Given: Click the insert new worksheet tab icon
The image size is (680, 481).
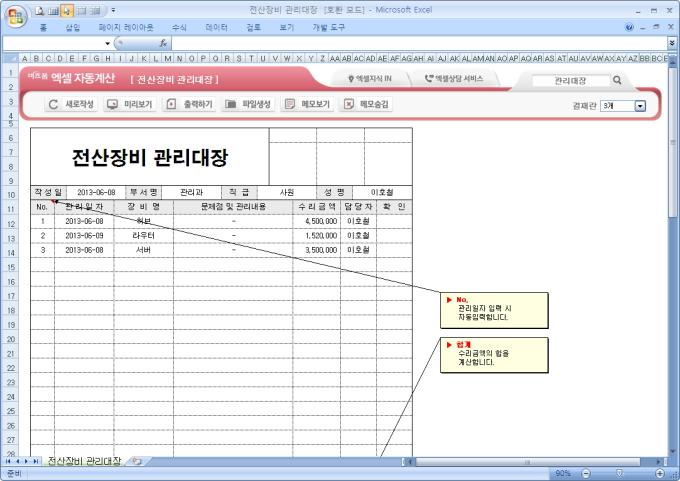Looking at the screenshot, I should tap(137, 461).
